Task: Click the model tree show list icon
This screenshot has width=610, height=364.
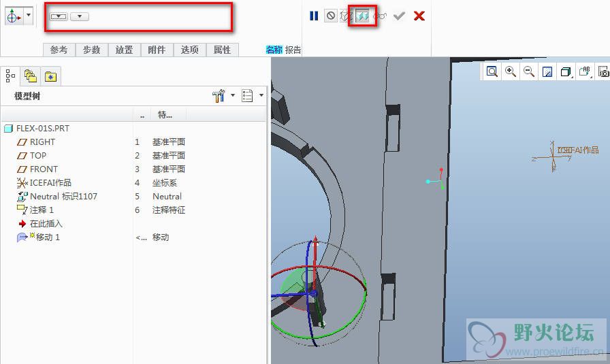Action: 247,96
